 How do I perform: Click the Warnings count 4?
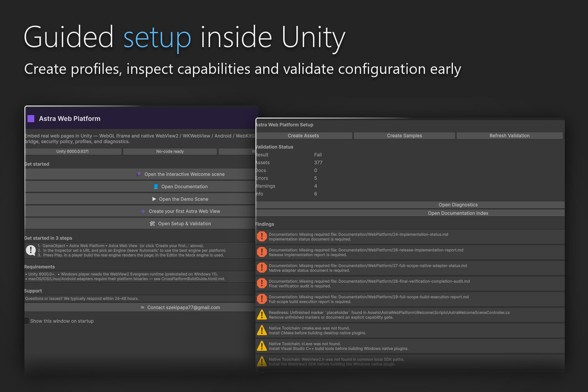[316, 186]
